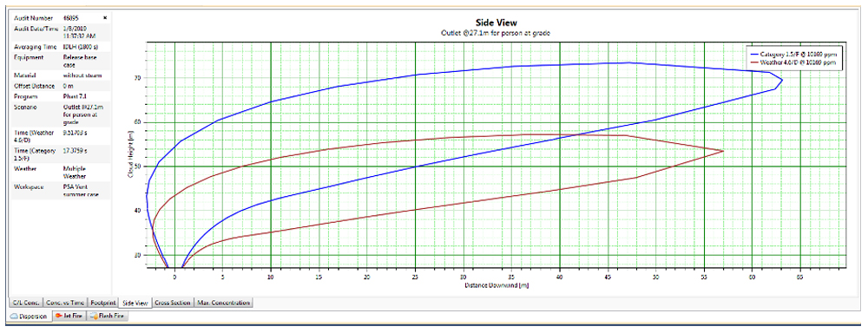Switch to the Cross Section tab
Screen dimensions: 868x333
[x=174, y=303]
